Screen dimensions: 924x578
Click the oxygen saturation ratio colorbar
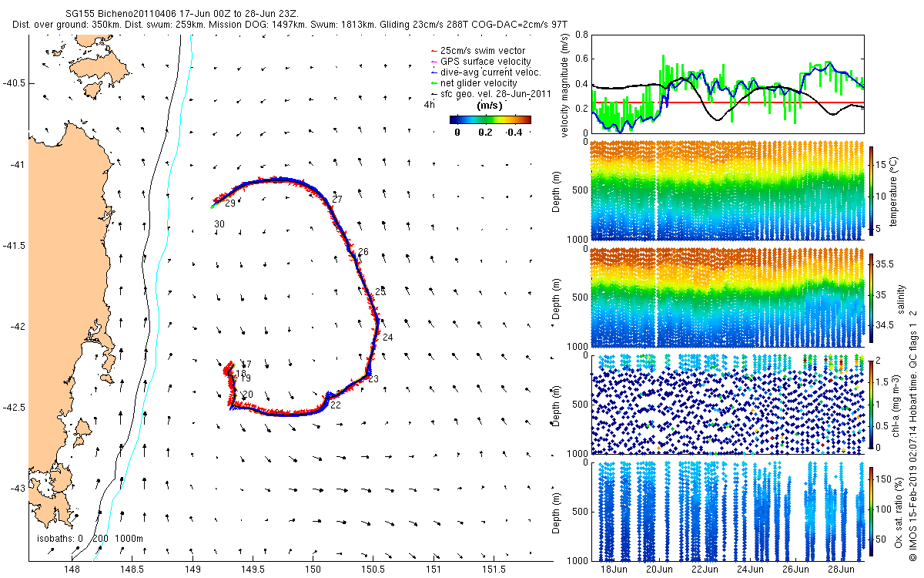tap(872, 511)
